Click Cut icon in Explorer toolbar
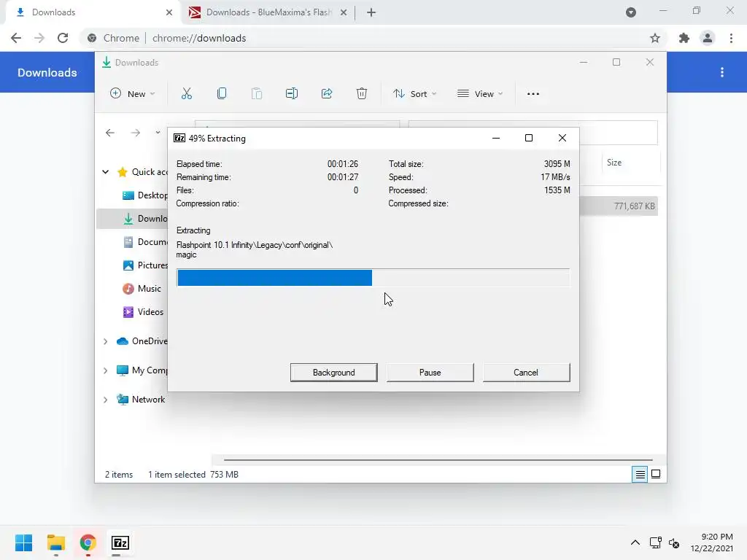Viewport: 747px width, 560px height. point(186,94)
